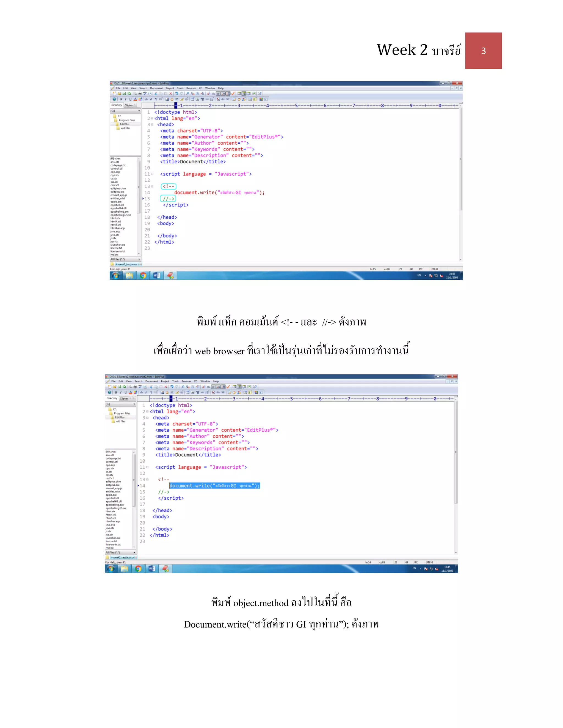Click anchor icon in upper EditPlus HTML toolbar
The height and width of the screenshot is (728, 563).
point(172,99)
